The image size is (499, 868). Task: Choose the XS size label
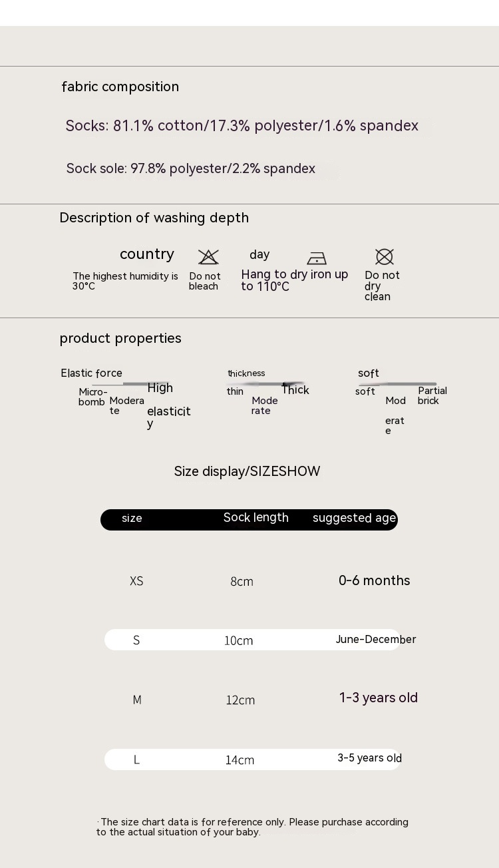tap(136, 581)
